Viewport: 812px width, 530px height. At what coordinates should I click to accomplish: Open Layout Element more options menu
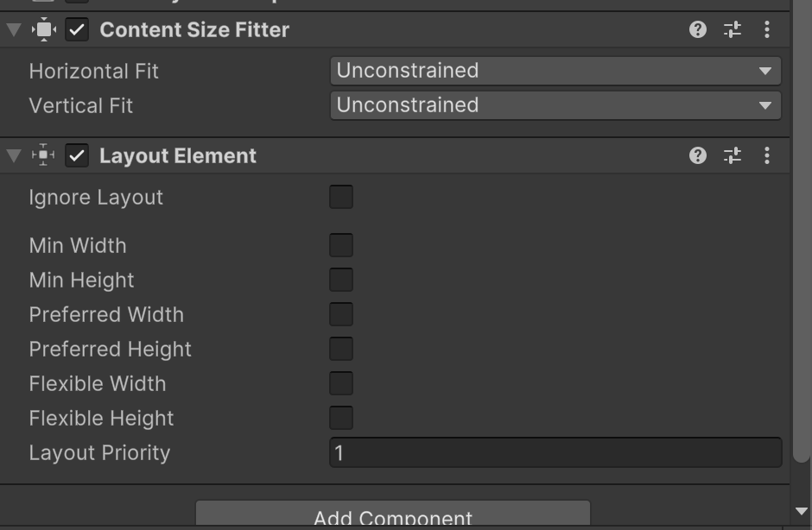(x=767, y=156)
